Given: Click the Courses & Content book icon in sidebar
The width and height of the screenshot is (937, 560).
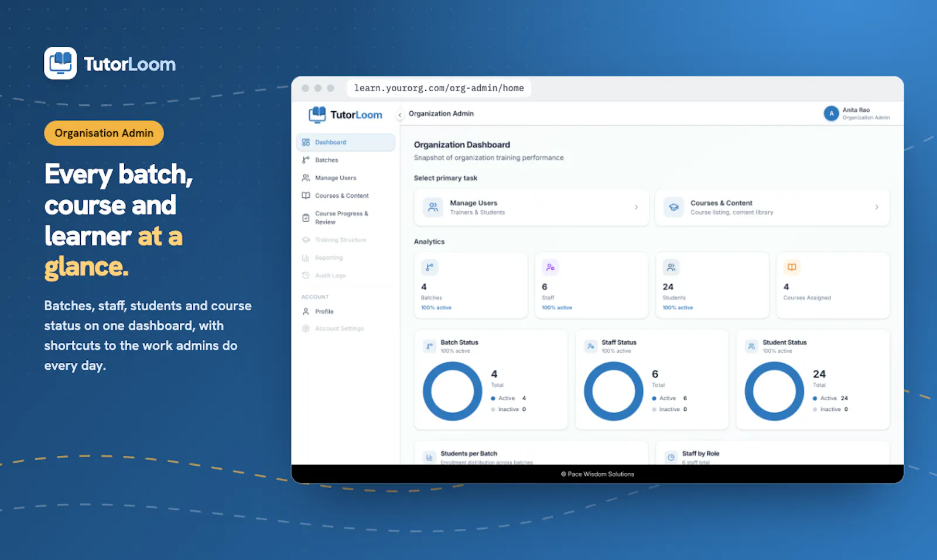Looking at the screenshot, I should 306,195.
